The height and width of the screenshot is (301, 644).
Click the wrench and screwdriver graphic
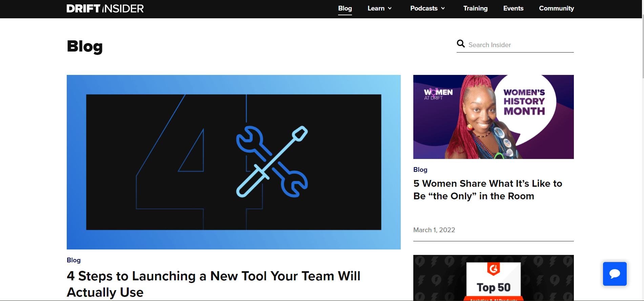tap(272, 162)
